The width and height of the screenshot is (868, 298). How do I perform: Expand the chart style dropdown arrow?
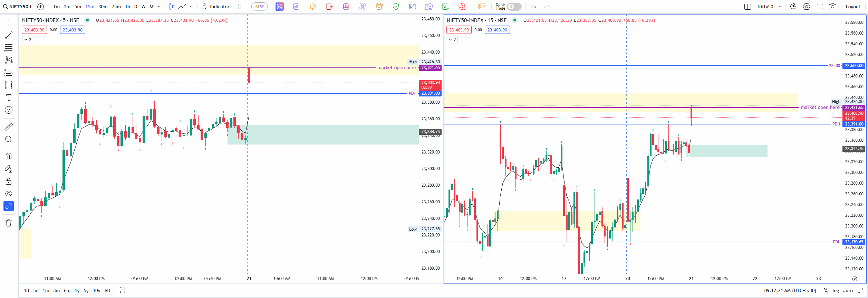[x=191, y=7]
